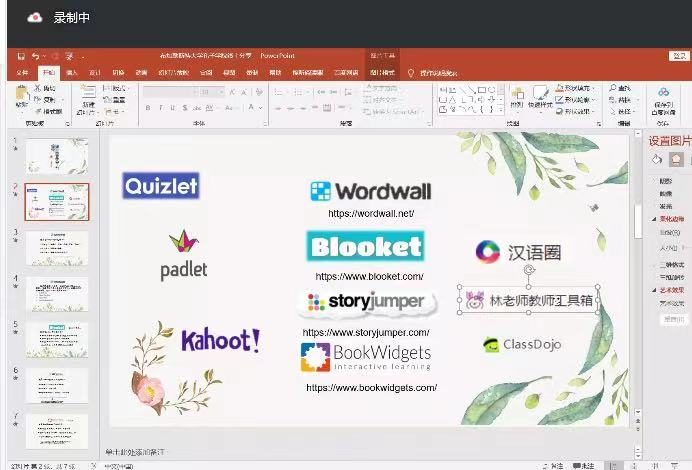Click the Reading view icon in status bar
The image size is (692, 470).
(x=655, y=466)
